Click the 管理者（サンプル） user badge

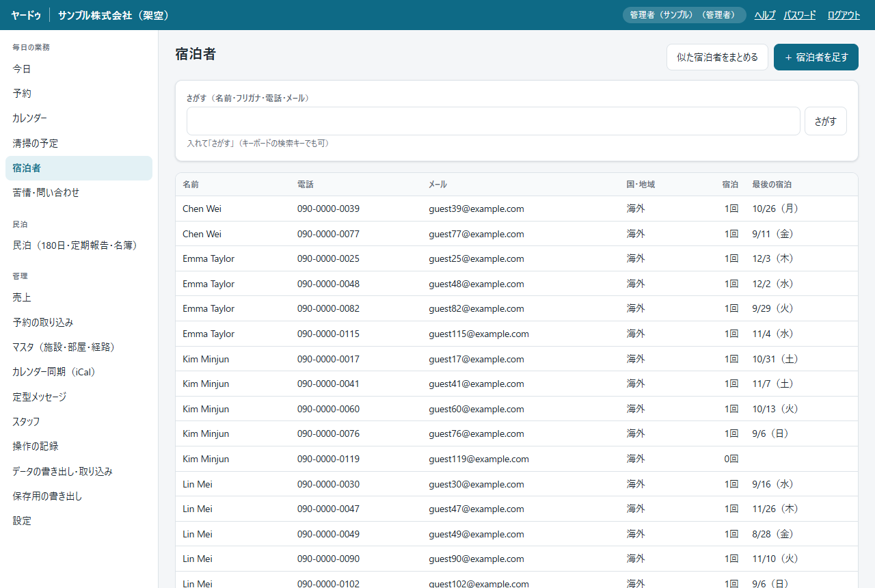[x=684, y=15]
